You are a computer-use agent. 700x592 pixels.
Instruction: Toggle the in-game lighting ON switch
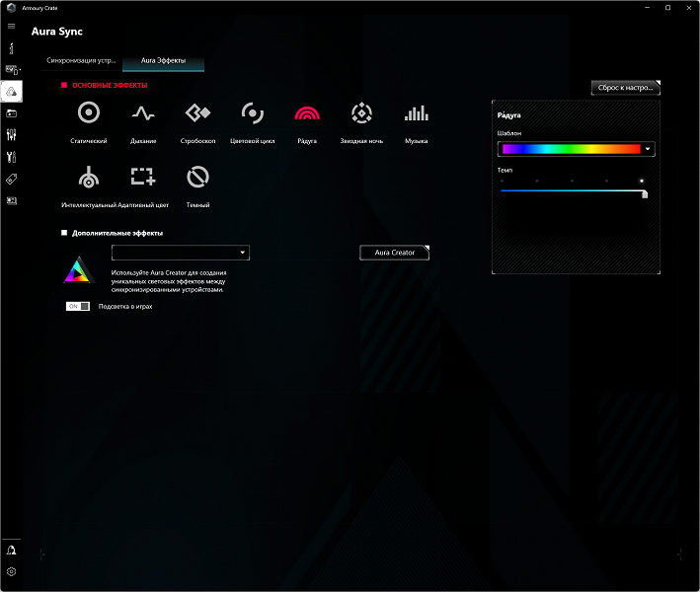pyautogui.click(x=78, y=306)
